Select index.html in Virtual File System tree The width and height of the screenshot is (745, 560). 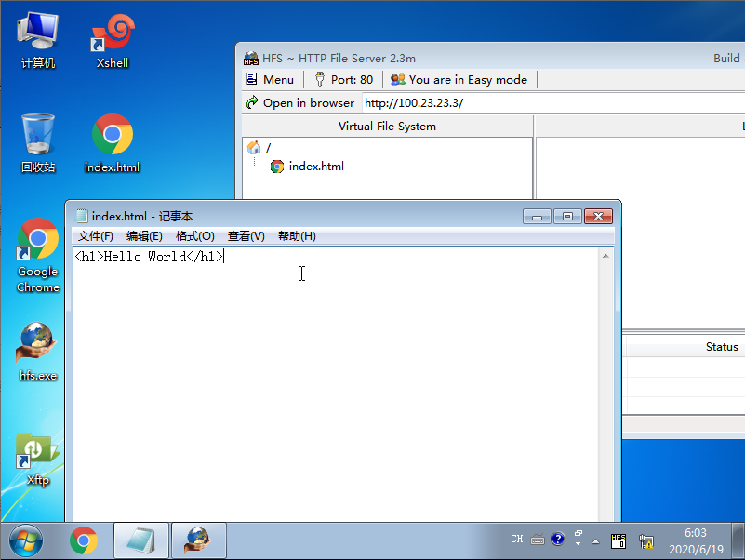coord(315,167)
